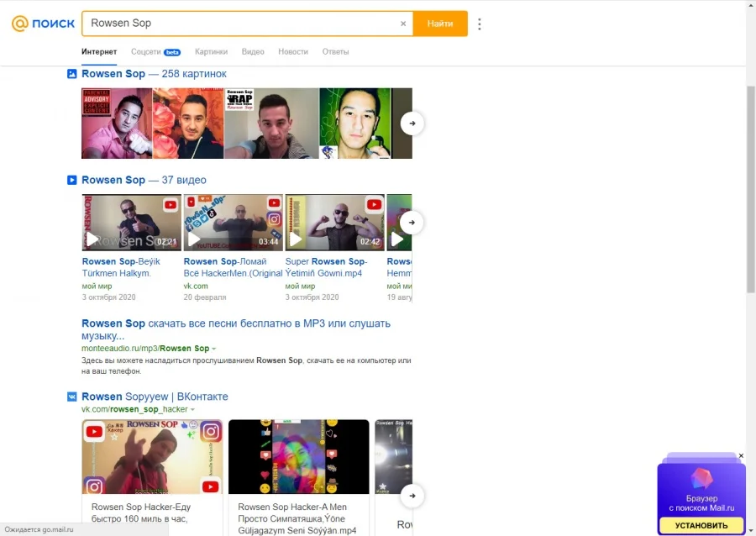Click the VK icon beside ВКонтакте result
Image resolution: width=756 pixels, height=536 pixels.
point(72,397)
